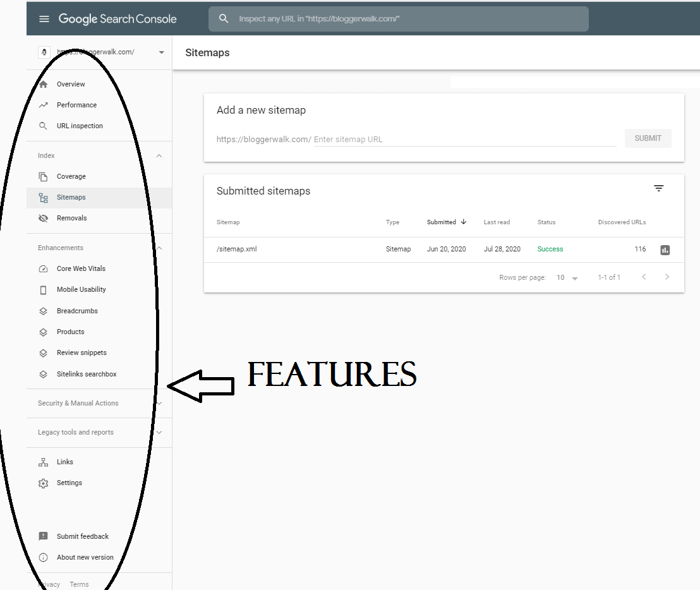Image resolution: width=700 pixels, height=590 pixels.
Task: Click the Discovered URLs column header
Action: point(622,222)
